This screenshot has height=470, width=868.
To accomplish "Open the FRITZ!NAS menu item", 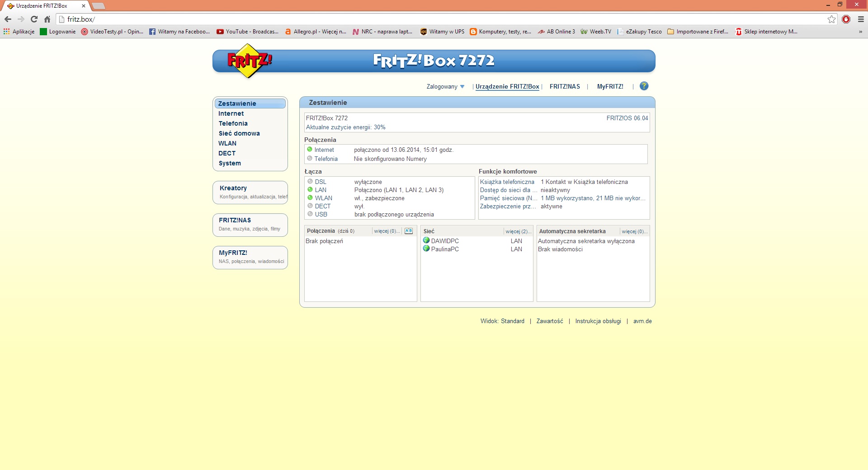I will click(565, 86).
